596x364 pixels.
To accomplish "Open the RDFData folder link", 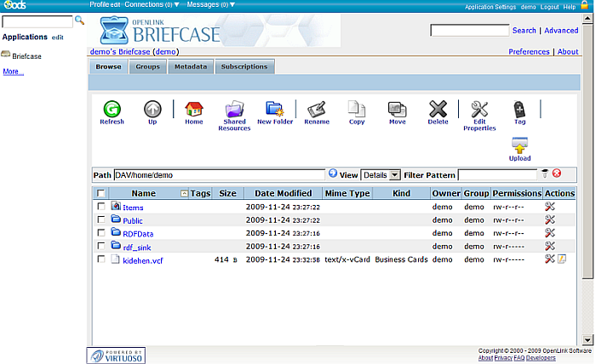I will pyautogui.click(x=137, y=234).
